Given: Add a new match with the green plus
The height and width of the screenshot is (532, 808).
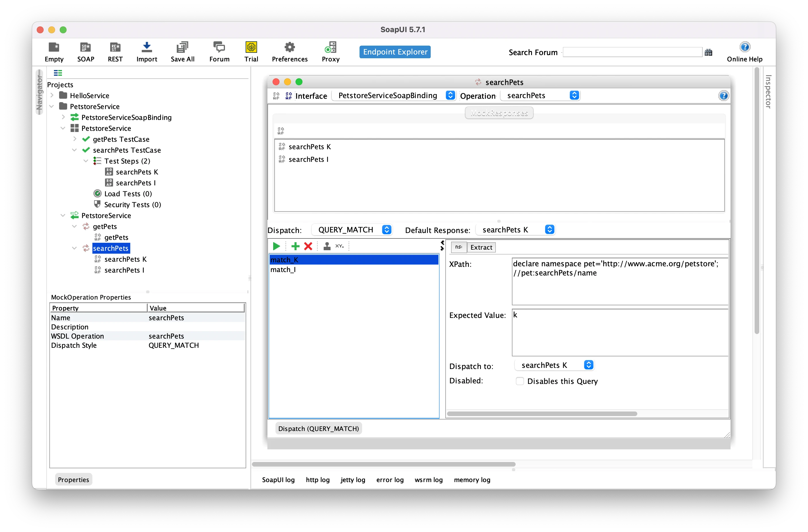Looking at the screenshot, I should (295, 246).
